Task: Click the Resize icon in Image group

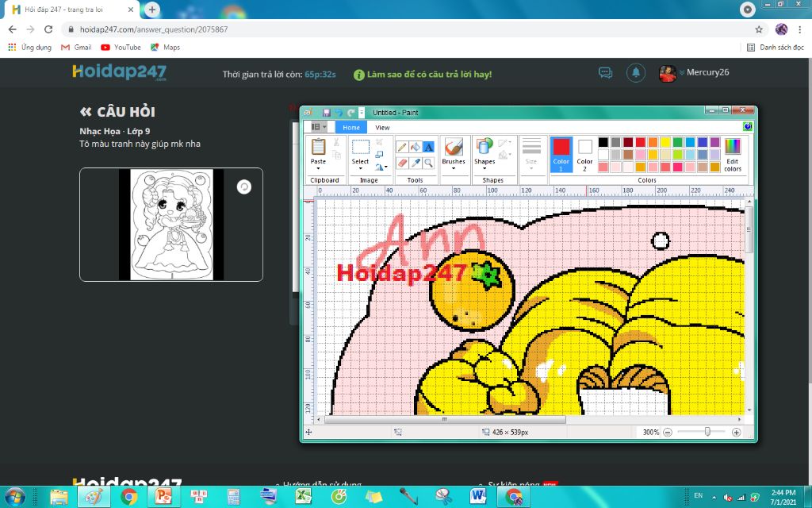Action: [379, 155]
